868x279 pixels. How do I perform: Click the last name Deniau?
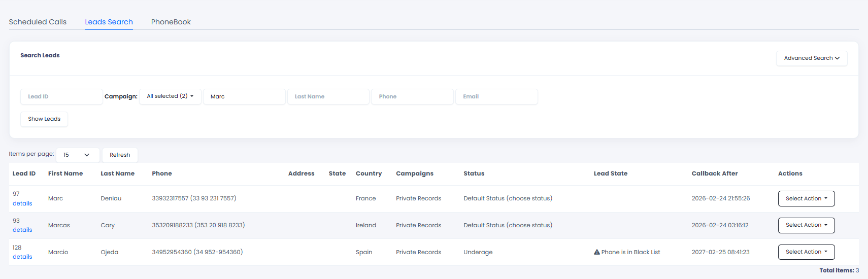(x=111, y=198)
